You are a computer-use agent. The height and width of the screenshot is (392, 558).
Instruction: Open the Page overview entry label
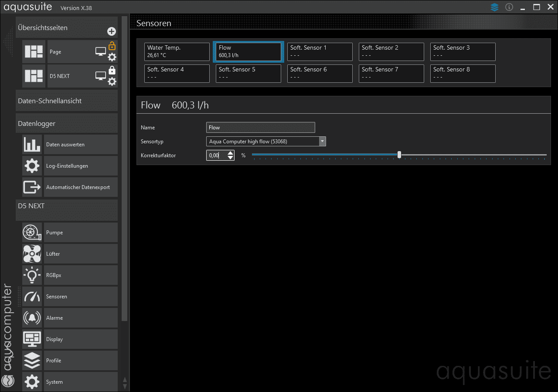coord(55,52)
